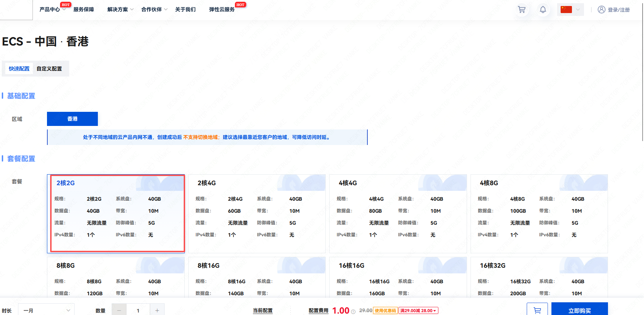Switch to the 自定义配置 tab

click(49, 69)
